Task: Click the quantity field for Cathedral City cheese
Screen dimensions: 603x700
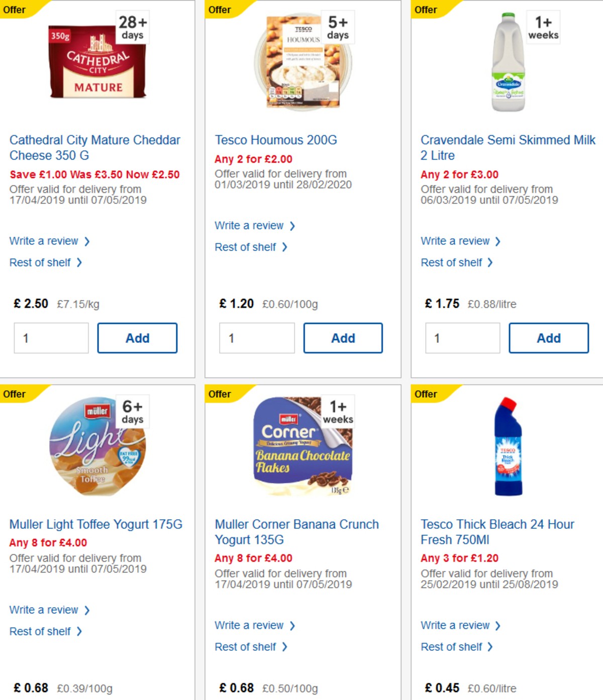Action: [x=51, y=338]
